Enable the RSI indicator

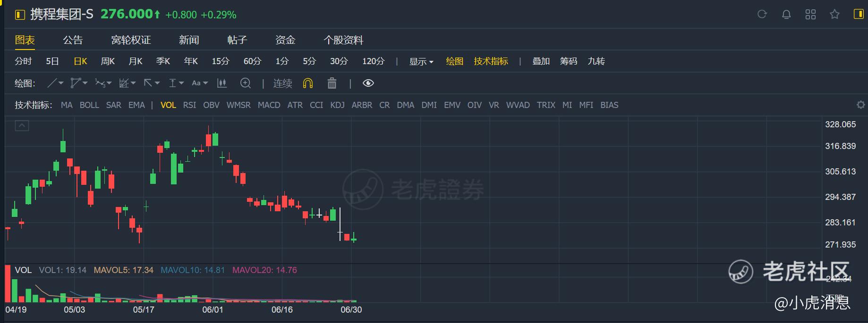[x=189, y=105]
